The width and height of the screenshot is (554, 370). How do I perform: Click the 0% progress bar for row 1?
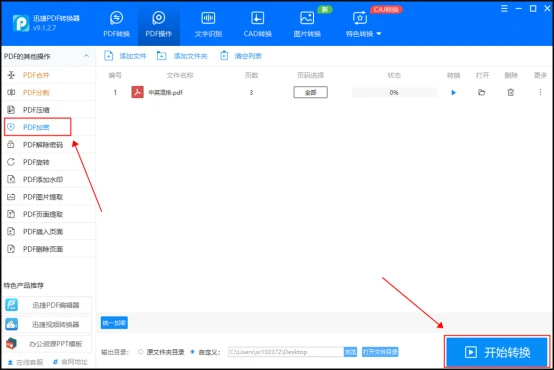[x=394, y=93]
